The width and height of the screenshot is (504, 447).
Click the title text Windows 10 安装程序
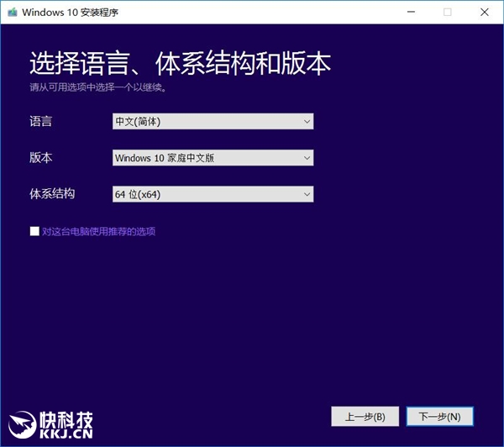(70, 13)
